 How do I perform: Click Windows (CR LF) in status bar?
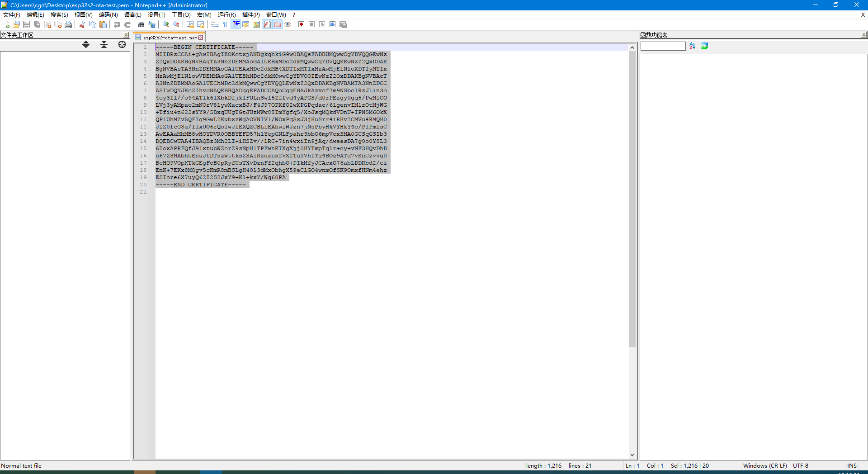(765, 466)
